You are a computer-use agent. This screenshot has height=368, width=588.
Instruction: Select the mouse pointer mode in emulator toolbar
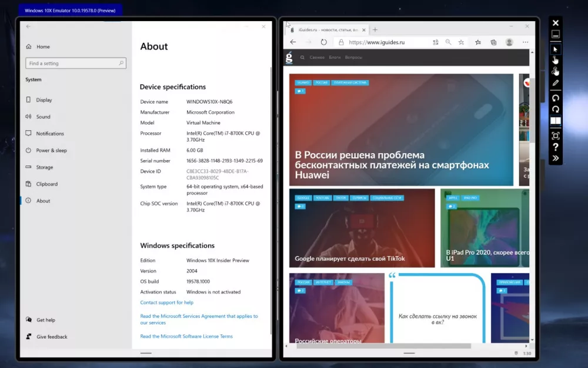[556, 49]
